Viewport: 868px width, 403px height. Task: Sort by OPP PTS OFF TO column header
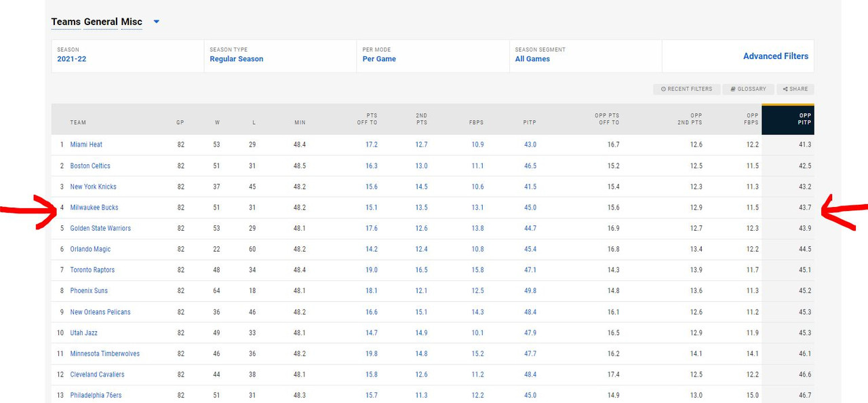click(x=607, y=119)
